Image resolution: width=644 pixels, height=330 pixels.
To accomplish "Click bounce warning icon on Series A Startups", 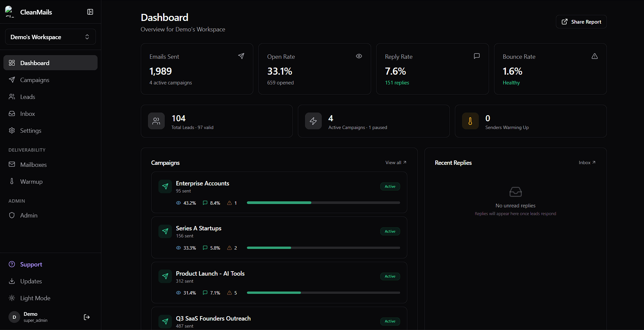I will click(x=230, y=248).
